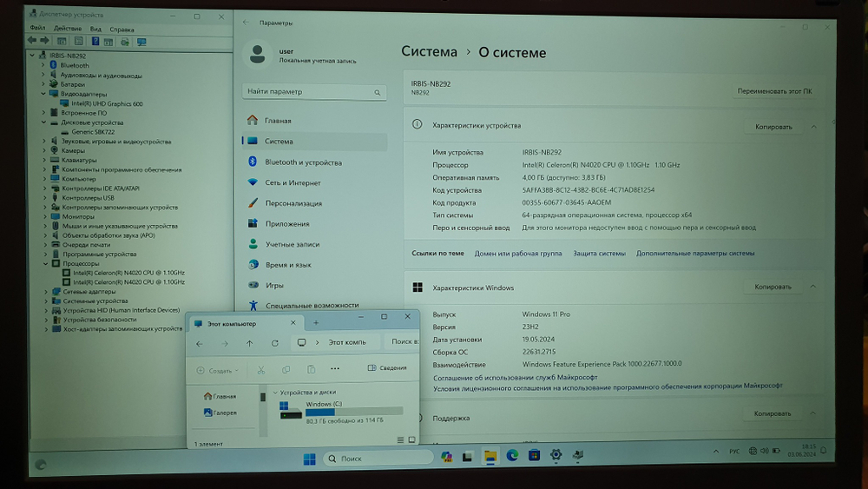Screen dimensions: 868x489
Task: Select the Generic S8K722 disk device
Action: coord(93,132)
